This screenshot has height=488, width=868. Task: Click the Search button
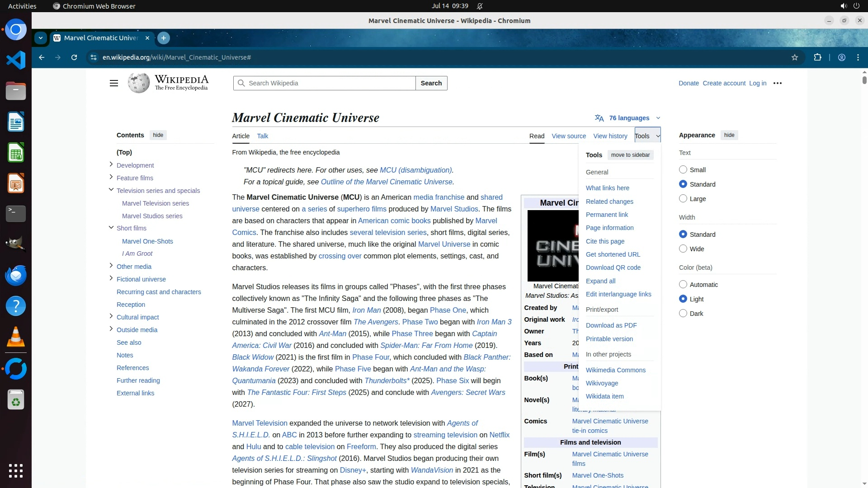tap(431, 83)
